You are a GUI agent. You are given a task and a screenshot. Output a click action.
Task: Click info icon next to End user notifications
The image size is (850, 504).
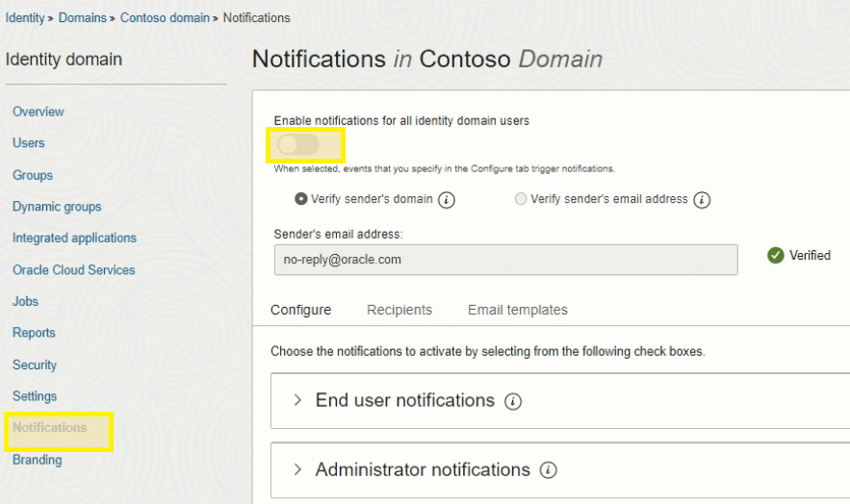[513, 402]
